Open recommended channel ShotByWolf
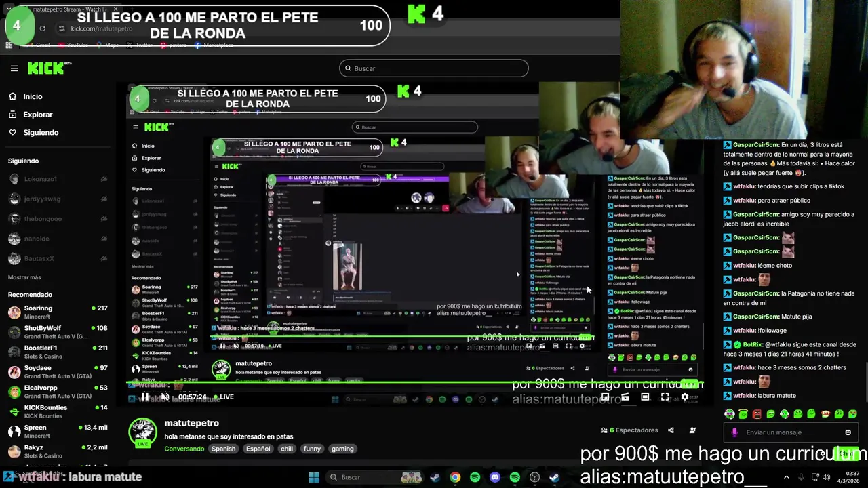 (x=58, y=332)
